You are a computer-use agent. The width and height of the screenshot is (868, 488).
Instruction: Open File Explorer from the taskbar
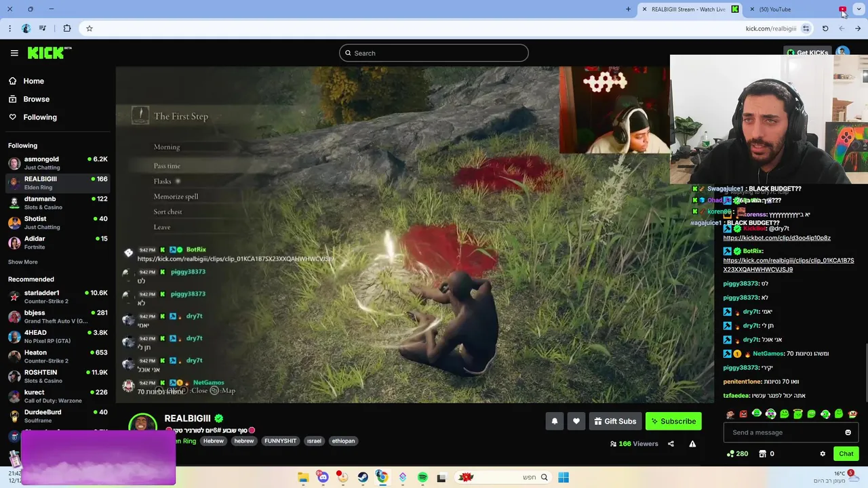click(x=303, y=477)
